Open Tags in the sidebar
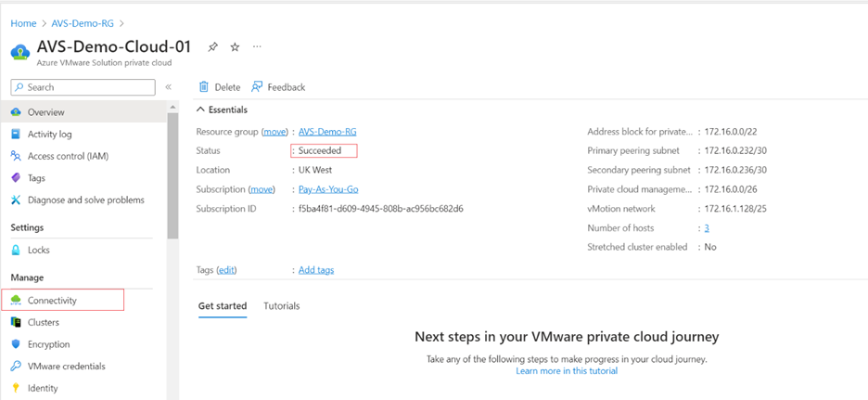The width and height of the screenshot is (868, 400). pyautogui.click(x=83, y=178)
